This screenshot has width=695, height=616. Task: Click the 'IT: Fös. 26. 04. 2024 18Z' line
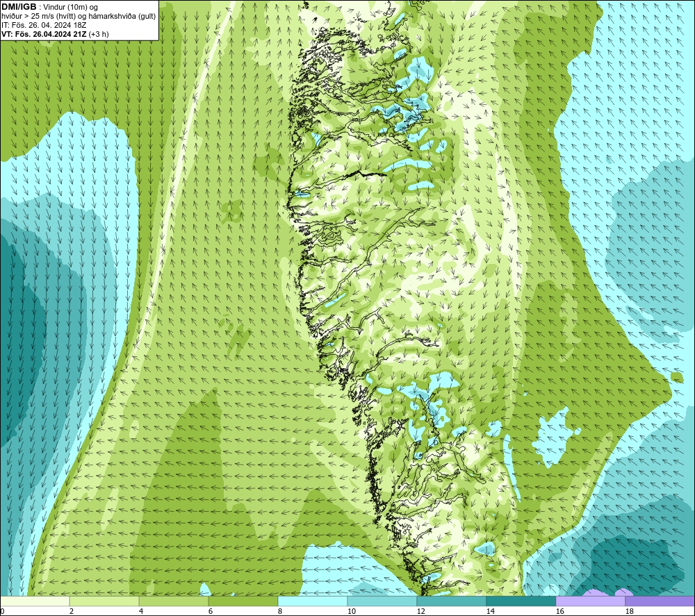tap(44, 25)
